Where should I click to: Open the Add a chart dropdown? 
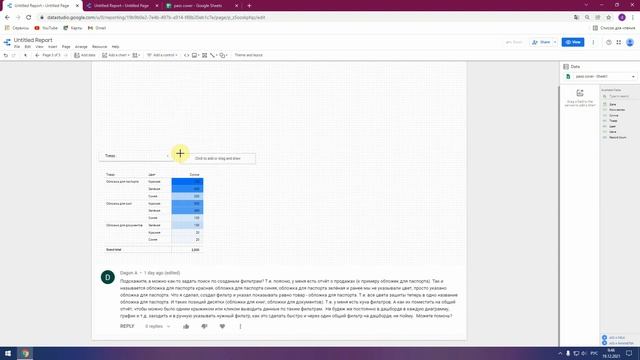(x=116, y=55)
